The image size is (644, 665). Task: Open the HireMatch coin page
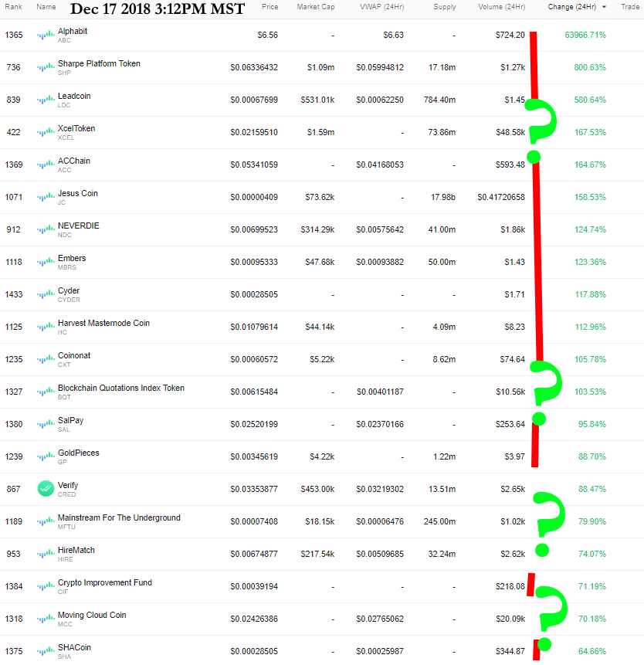[76, 551]
